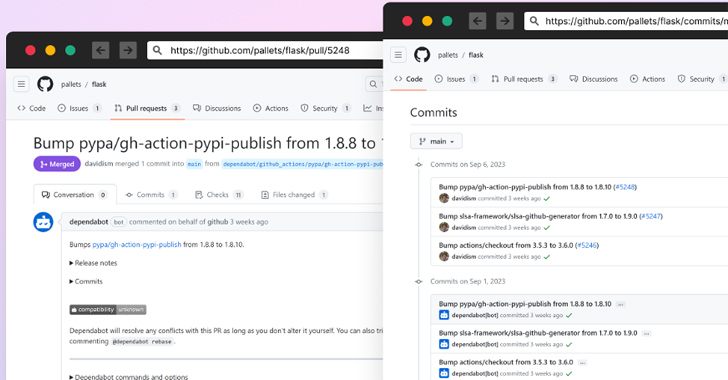Click search icon in GitHub header
The image size is (728, 380).
373,84
